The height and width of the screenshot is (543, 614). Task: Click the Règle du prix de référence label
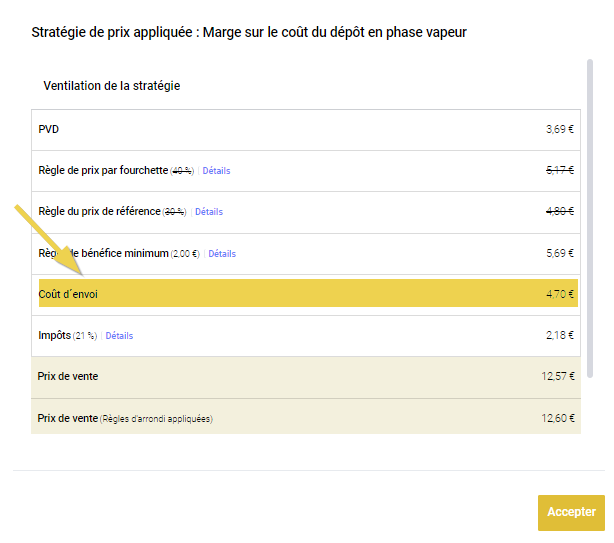(98, 212)
